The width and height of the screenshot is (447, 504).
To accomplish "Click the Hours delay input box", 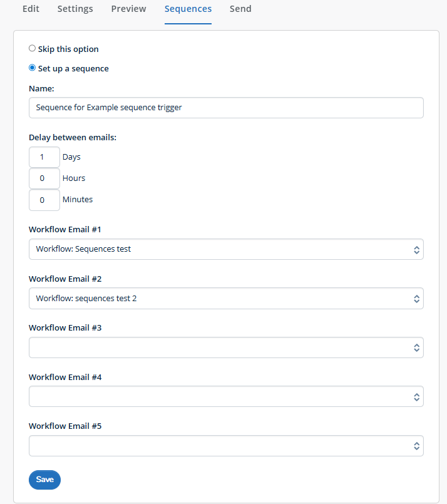I will click(44, 178).
